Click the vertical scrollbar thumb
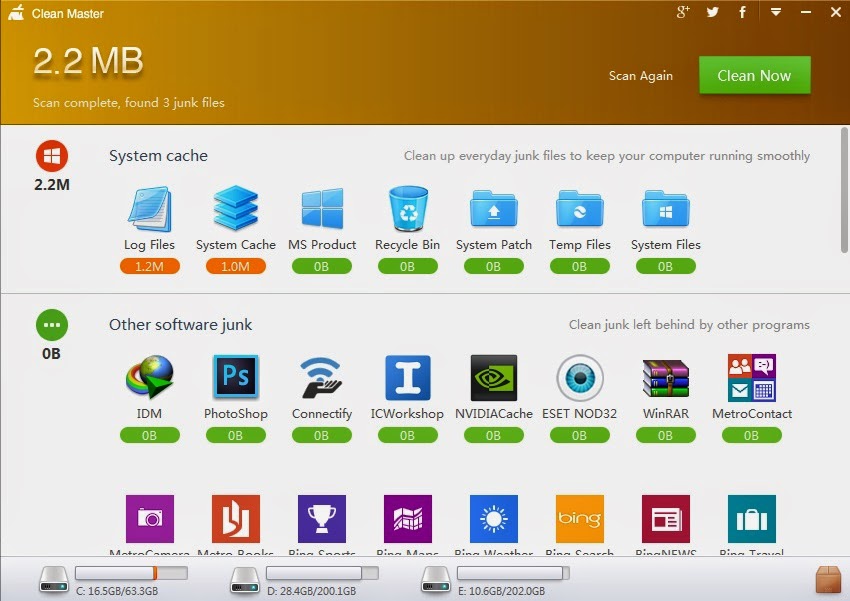 (844, 190)
